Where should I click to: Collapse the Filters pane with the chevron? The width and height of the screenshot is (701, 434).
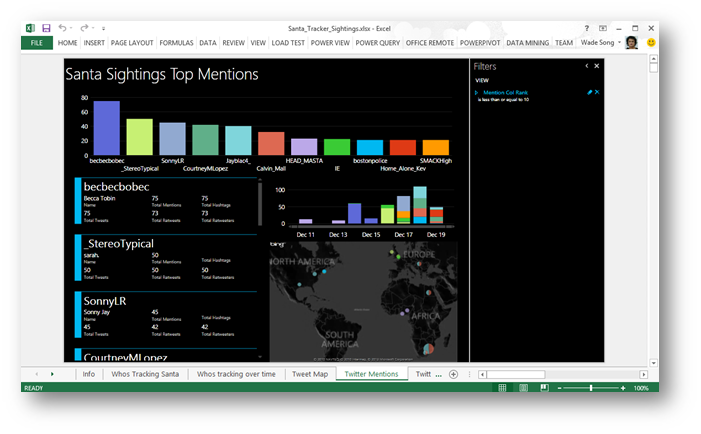point(587,66)
